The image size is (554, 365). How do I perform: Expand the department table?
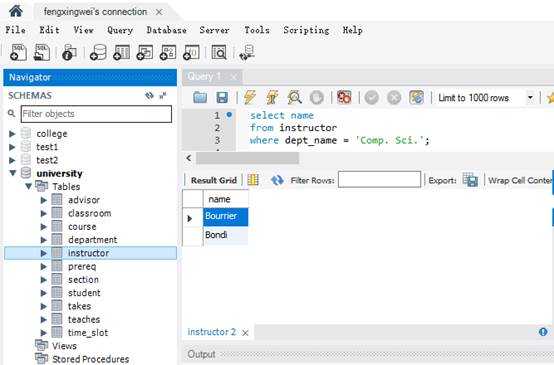44,240
